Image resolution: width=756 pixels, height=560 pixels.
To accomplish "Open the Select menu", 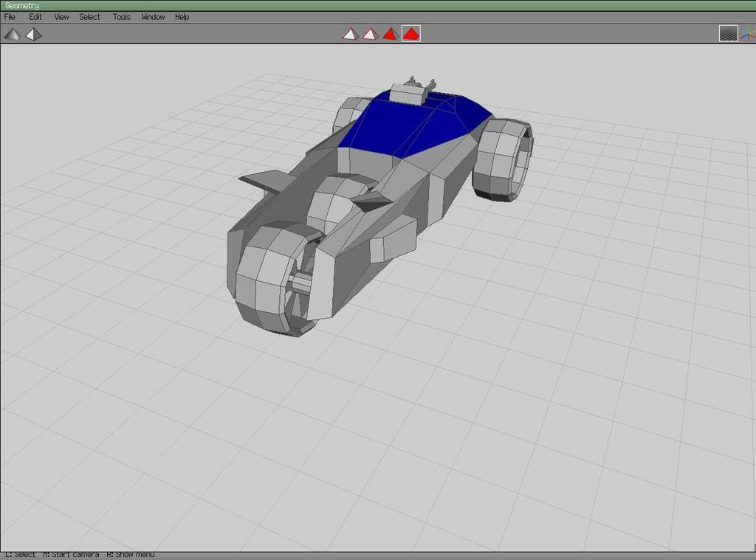I will pos(89,17).
